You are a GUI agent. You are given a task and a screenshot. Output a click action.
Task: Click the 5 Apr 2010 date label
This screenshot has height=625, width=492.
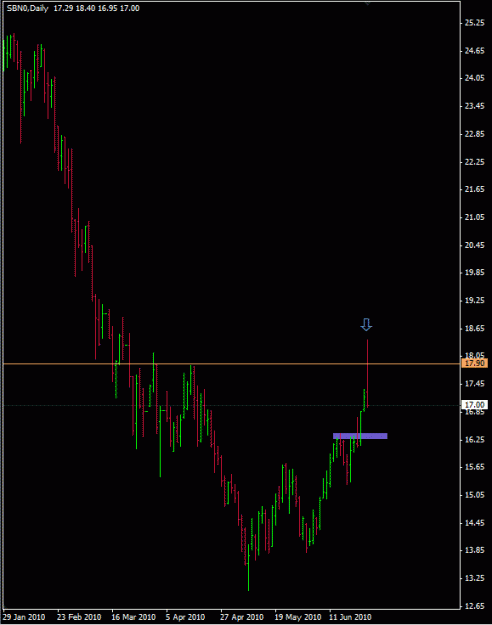click(x=185, y=617)
